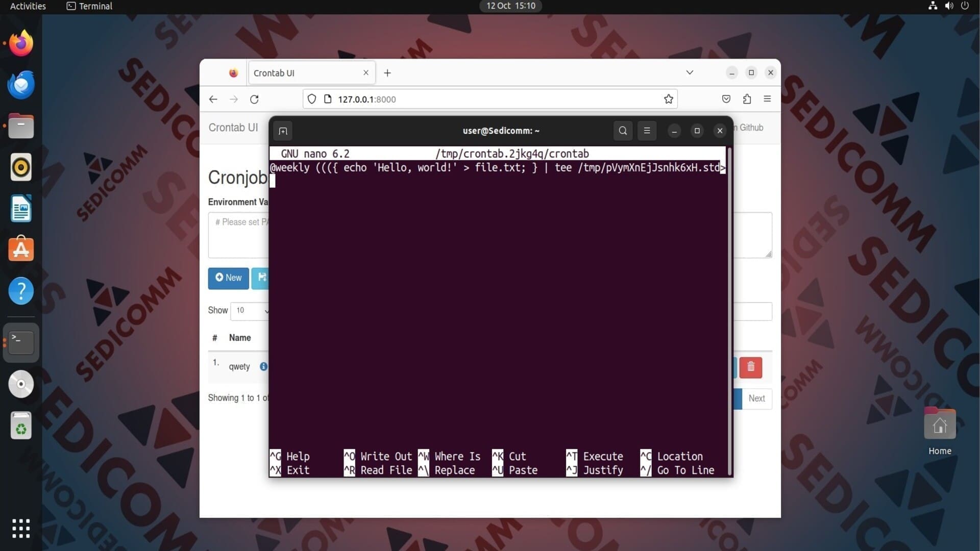This screenshot has width=980, height=551.
Task: Open the Activities overview
Action: (28, 6)
